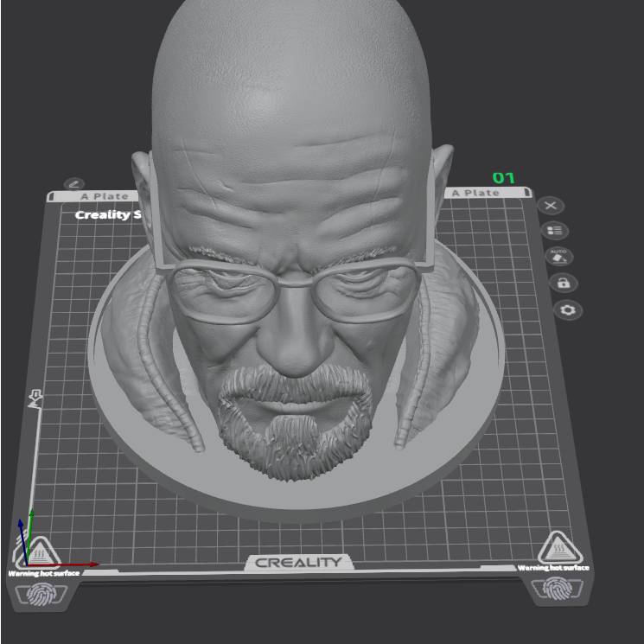Click the plate name edit pencil icon
Viewport: 644px width, 644px height.
(x=74, y=184)
